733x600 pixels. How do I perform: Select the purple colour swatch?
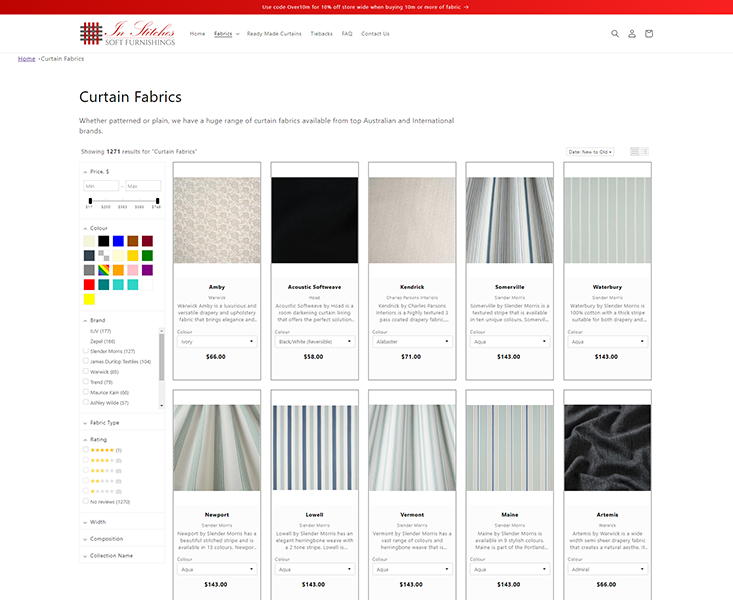(x=147, y=270)
